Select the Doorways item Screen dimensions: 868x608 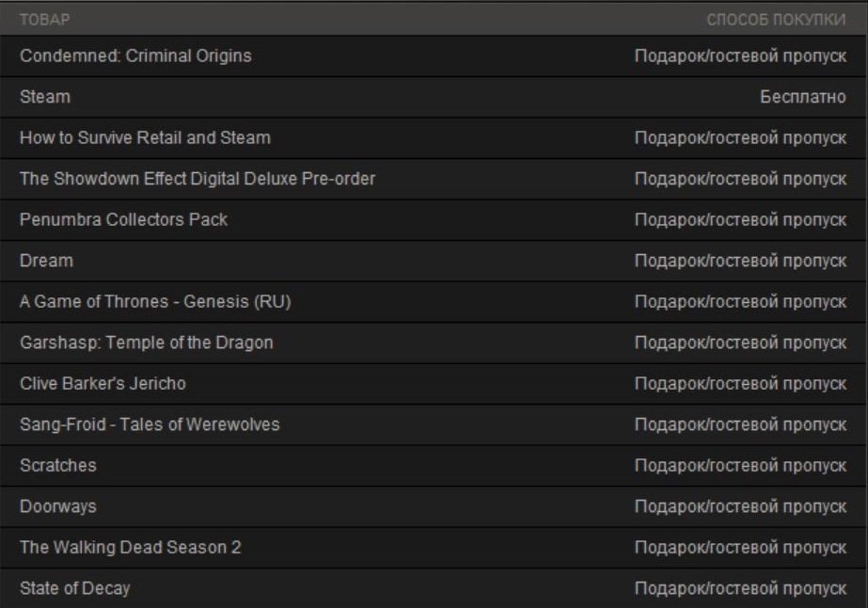pyautogui.click(x=57, y=506)
